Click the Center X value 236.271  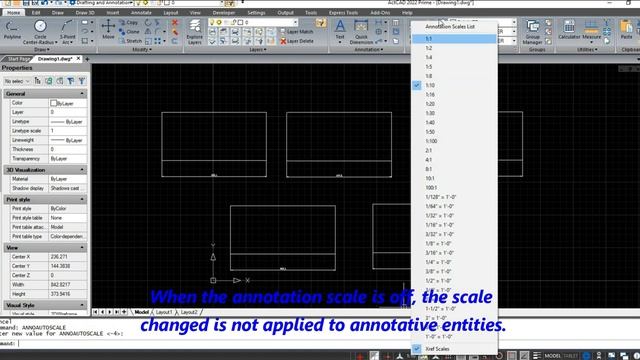68,257
